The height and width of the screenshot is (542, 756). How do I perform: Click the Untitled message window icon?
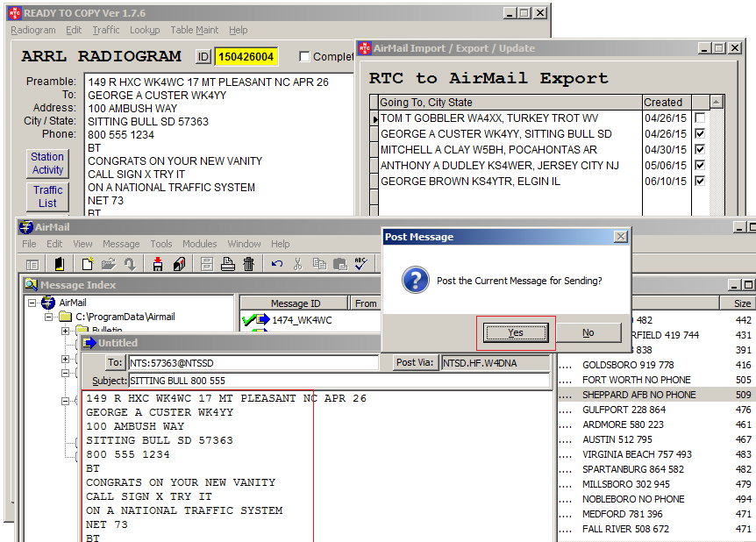tap(89, 343)
